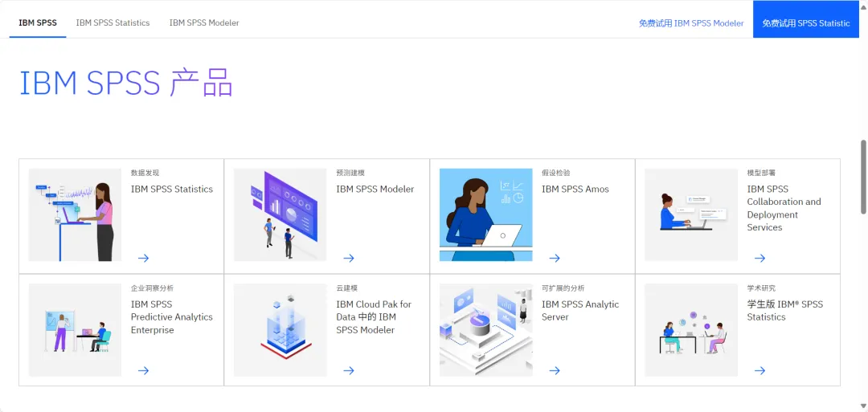Switch to the IBM SPSS tab
This screenshot has width=868, height=412.
click(38, 22)
